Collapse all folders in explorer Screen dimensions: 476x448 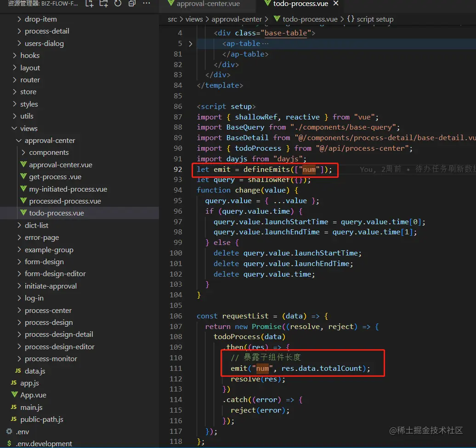pos(132,4)
